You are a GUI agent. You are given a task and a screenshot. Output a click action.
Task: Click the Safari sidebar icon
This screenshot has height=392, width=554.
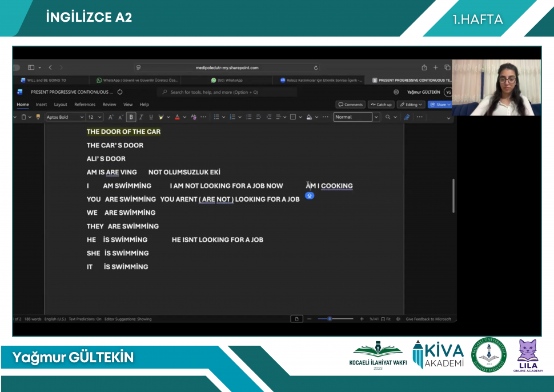(31, 67)
